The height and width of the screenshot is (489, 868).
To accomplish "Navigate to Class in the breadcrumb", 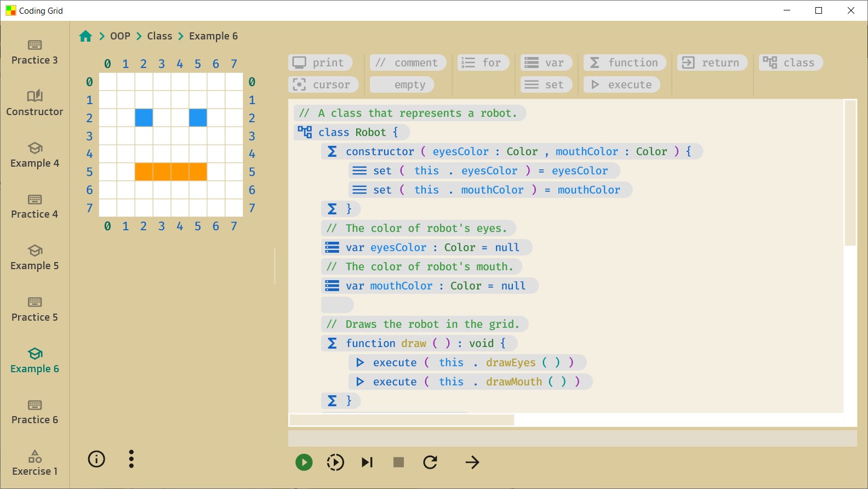I will (159, 36).
